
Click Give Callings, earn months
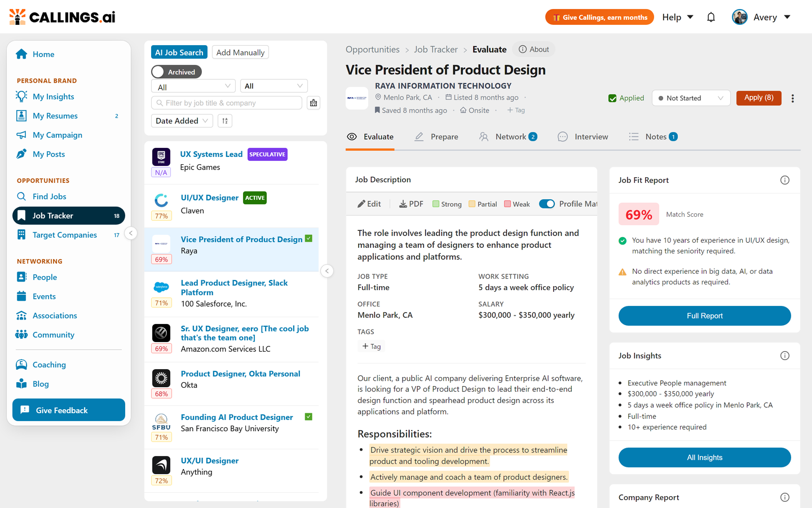pyautogui.click(x=599, y=17)
